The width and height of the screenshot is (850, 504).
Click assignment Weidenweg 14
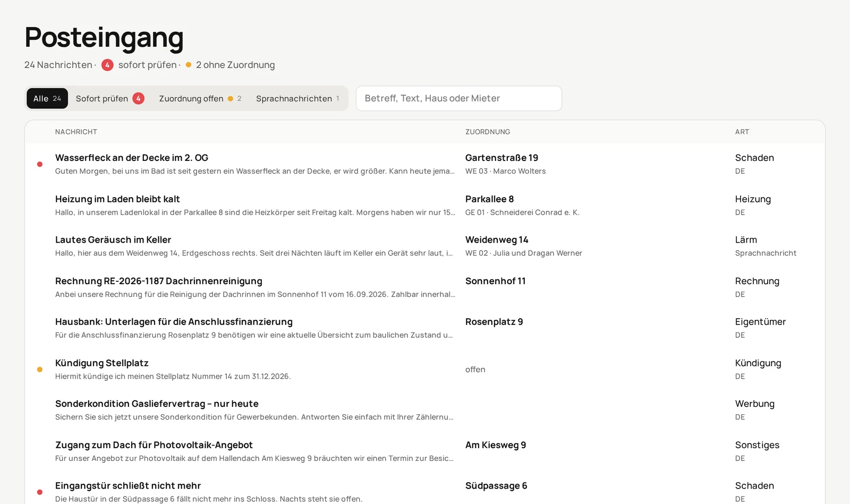pyautogui.click(x=497, y=240)
